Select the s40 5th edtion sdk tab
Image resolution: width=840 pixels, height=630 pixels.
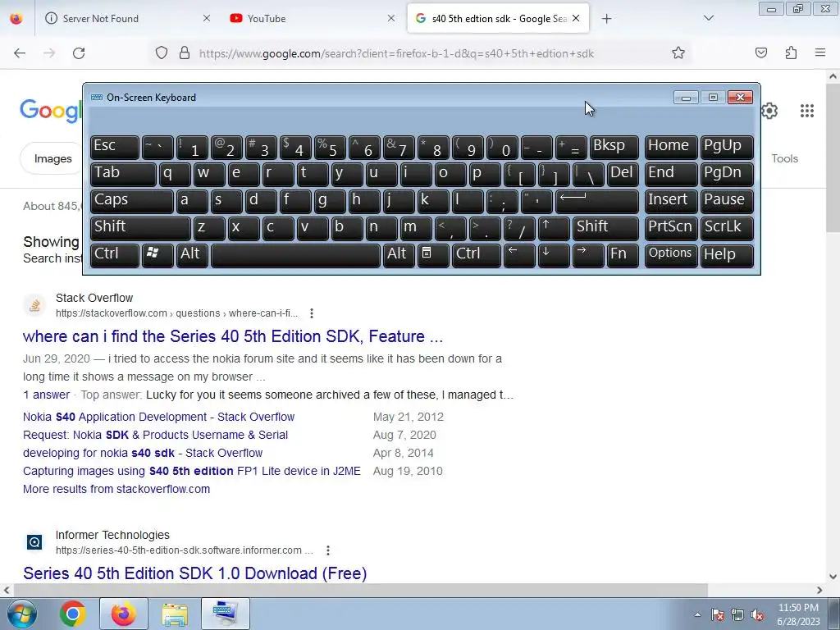(498, 18)
